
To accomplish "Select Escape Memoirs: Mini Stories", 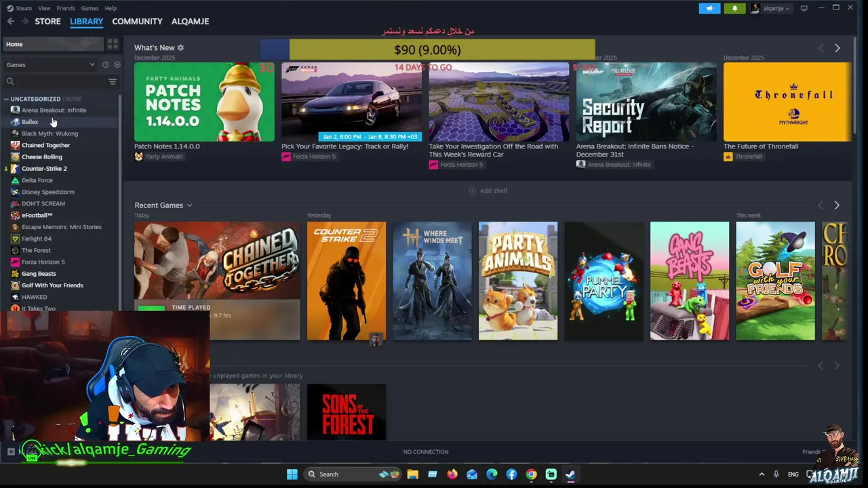I will (61, 227).
